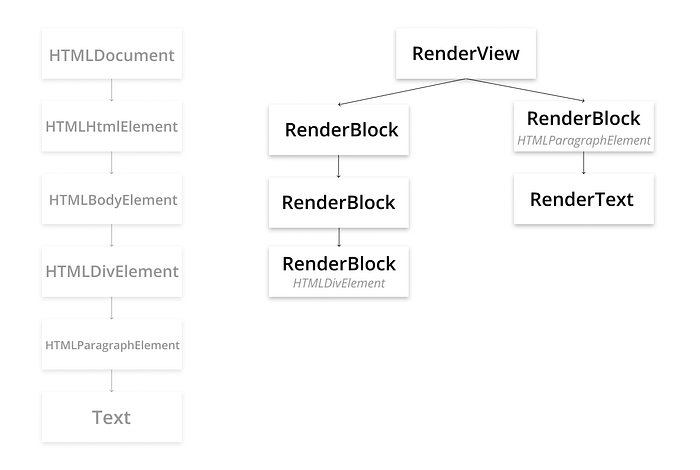Click arrow from HTMLBodyElement to HTMLDivElement
The height and width of the screenshot is (470, 700).
112,235
